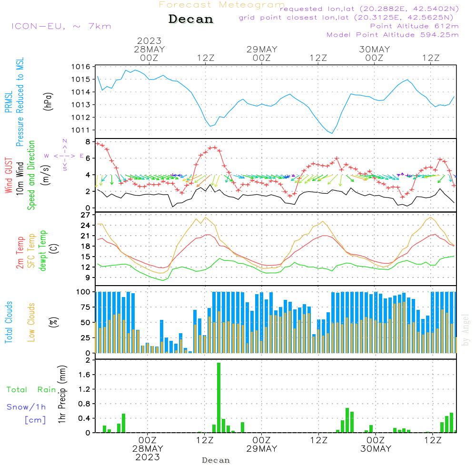
Task: Select the green 'dewpt Temp' label
Action: 42,250
